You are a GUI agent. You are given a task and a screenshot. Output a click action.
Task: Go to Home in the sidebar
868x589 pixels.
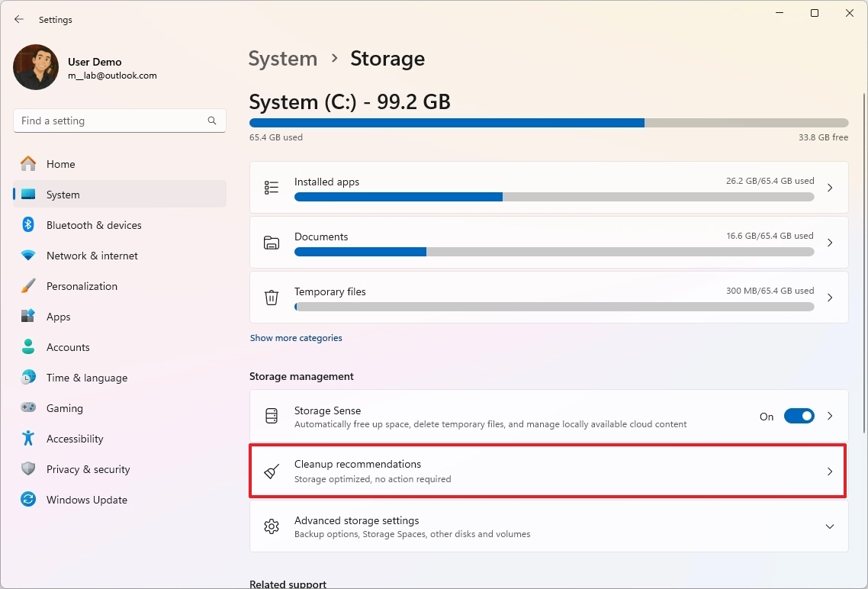coord(61,164)
